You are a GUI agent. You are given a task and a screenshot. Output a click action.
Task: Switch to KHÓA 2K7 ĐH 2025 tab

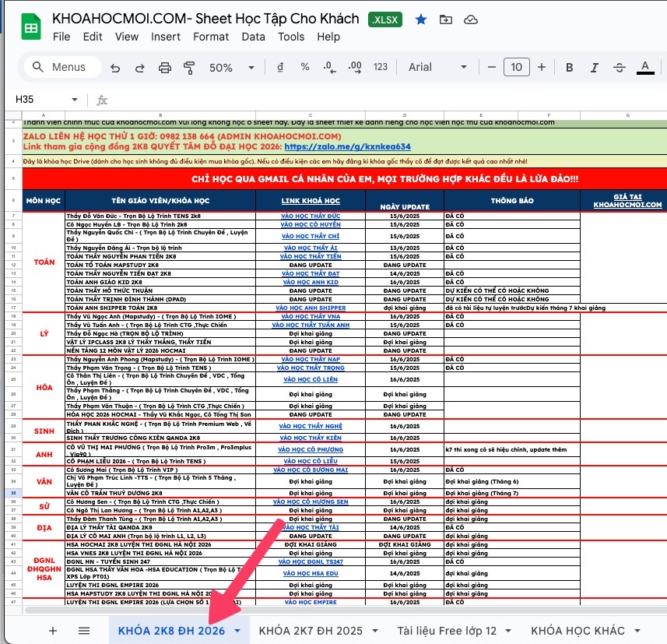pyautogui.click(x=311, y=631)
